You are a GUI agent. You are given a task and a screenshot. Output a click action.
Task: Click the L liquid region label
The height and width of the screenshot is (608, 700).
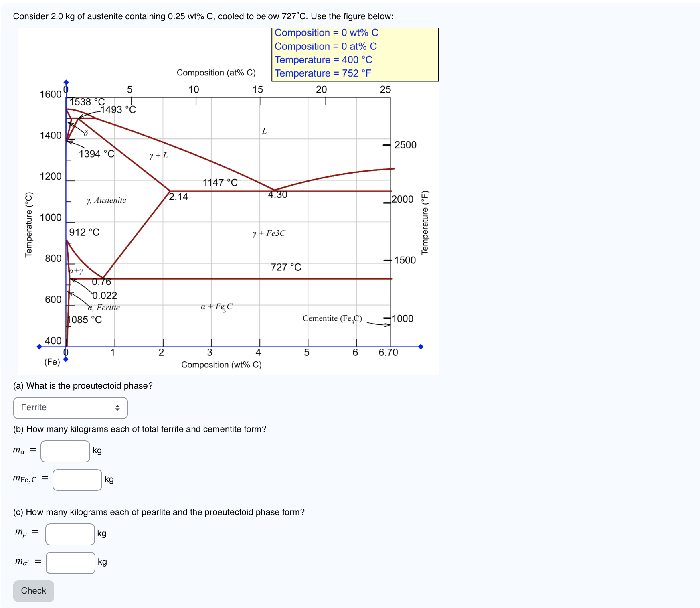(x=264, y=131)
